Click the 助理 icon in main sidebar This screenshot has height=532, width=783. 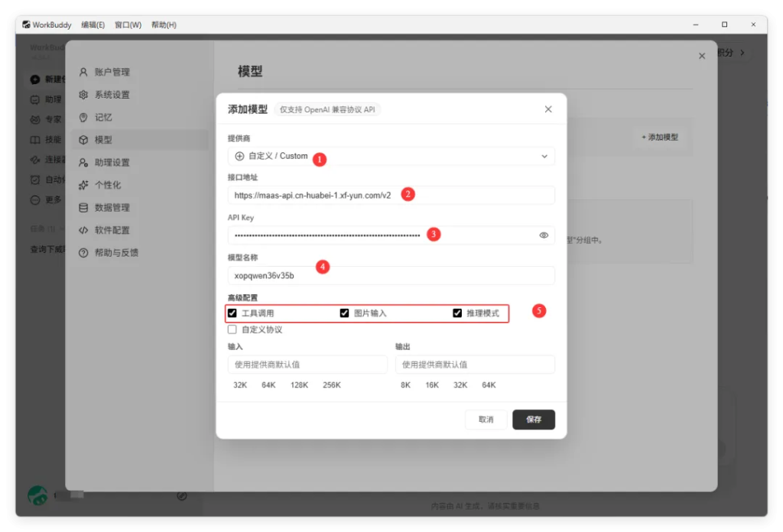point(35,99)
